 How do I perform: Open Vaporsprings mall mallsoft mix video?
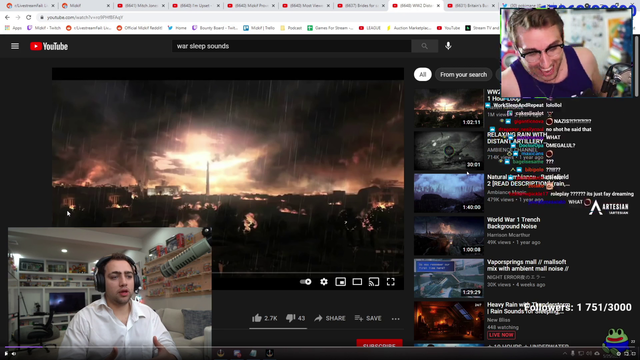coord(527,265)
